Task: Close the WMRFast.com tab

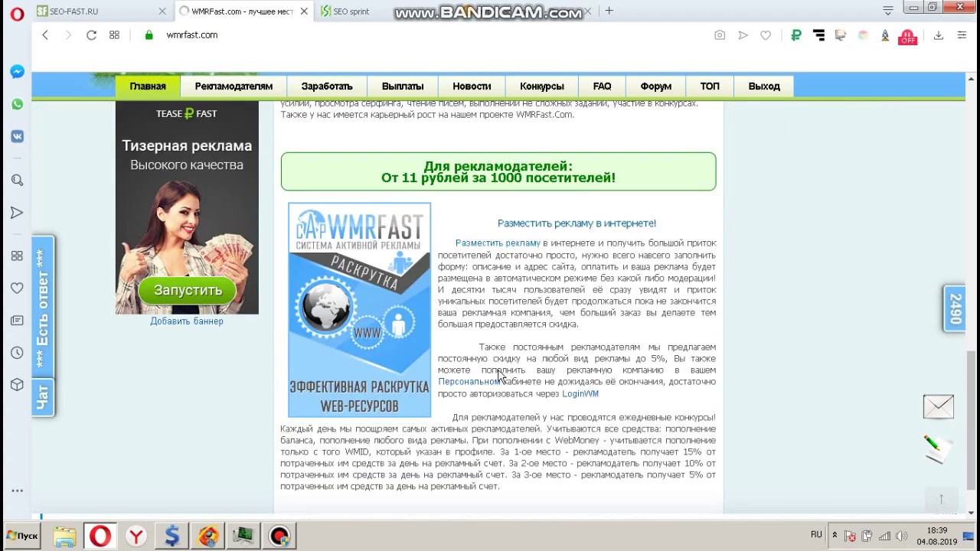Action: [304, 11]
